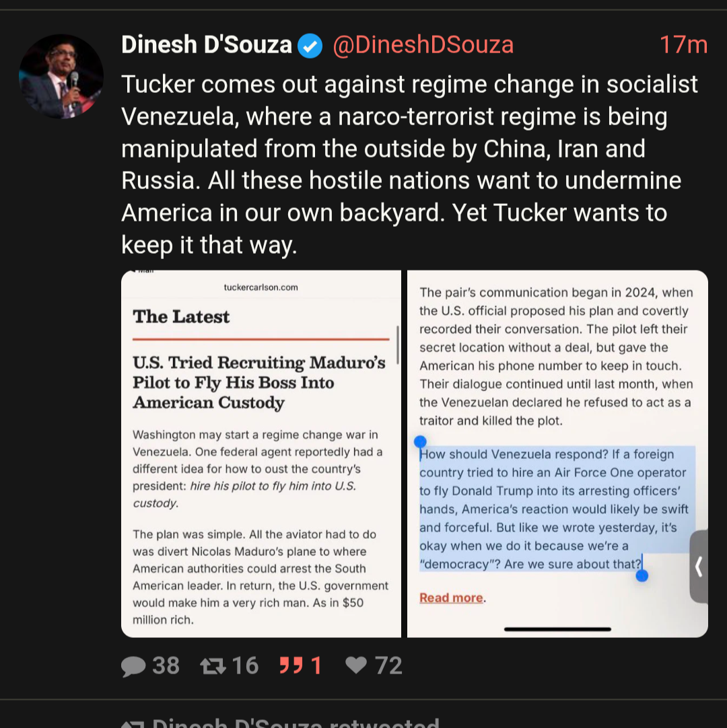
Task: Open the Dinesh D'Souza display name
Action: [207, 46]
